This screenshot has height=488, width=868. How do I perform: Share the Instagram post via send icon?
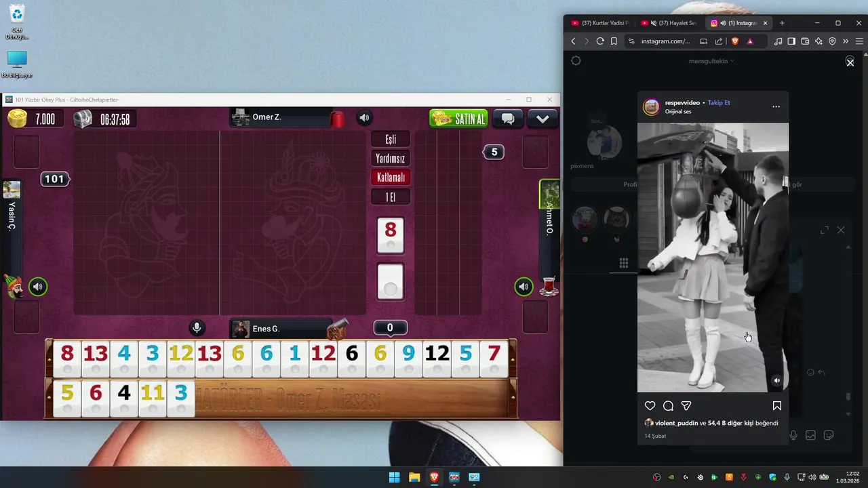tap(686, 405)
